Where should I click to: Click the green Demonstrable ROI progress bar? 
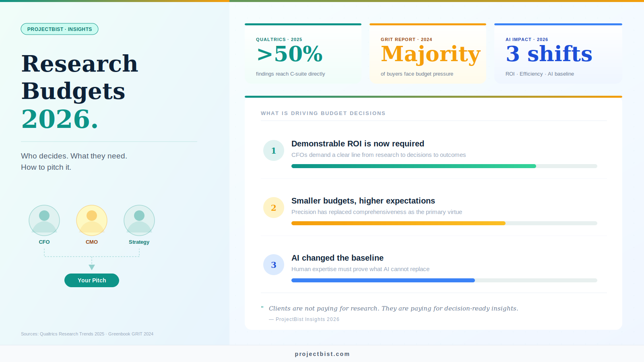pyautogui.click(x=444, y=166)
